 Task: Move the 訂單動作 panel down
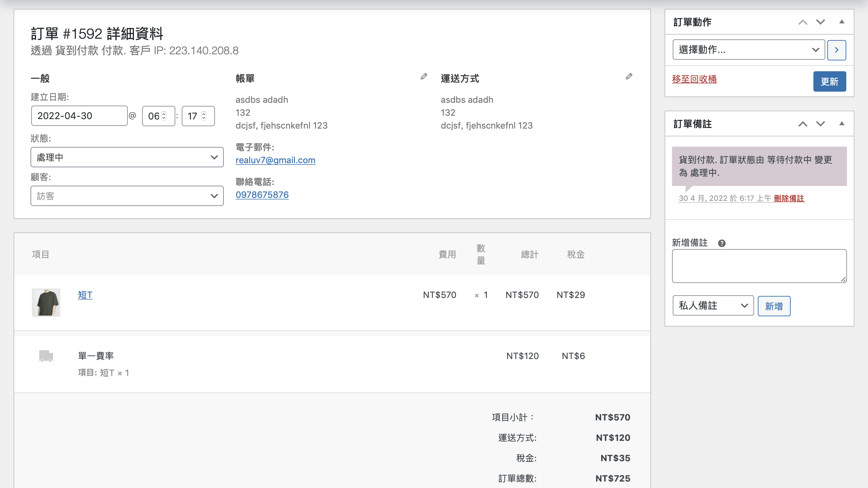(821, 22)
